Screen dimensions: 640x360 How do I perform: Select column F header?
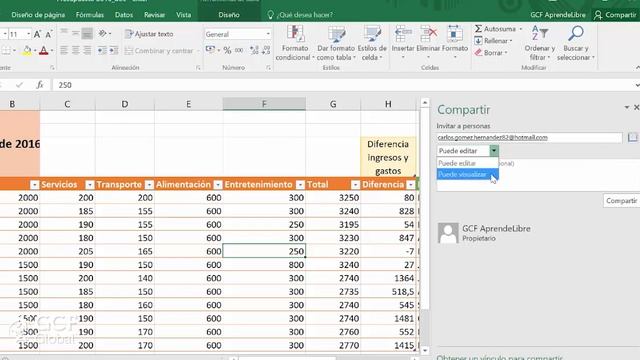click(264, 104)
